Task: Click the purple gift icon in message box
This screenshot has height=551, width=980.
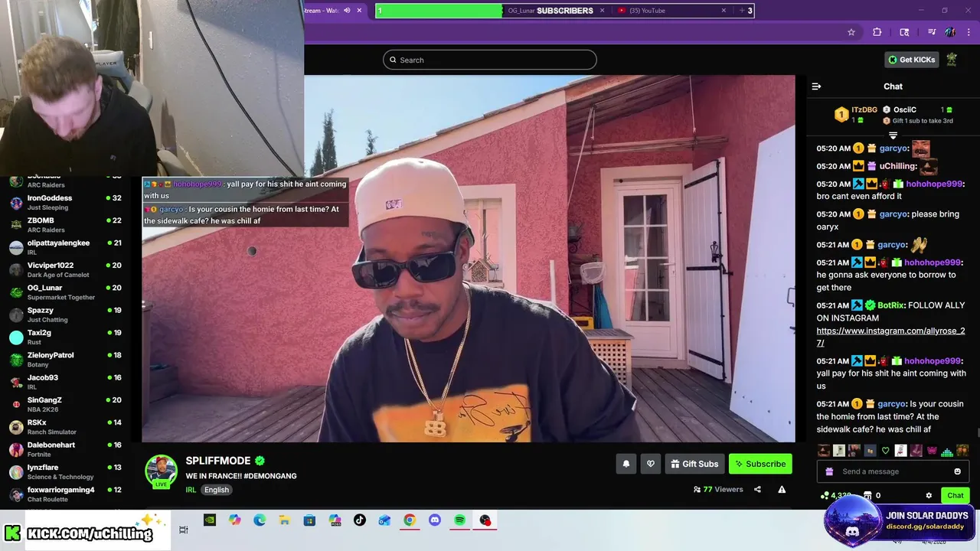Action: [x=829, y=471]
